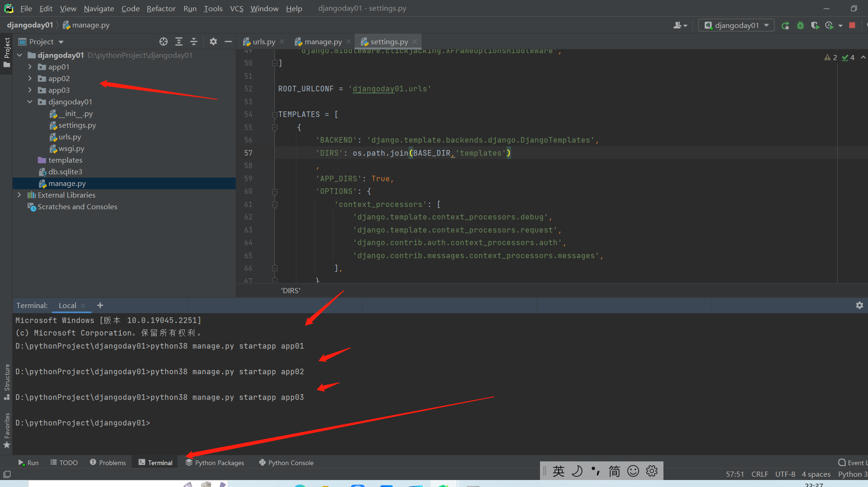Screen dimensions: 868x487
Task: Click the profiler run icon
Action: click(x=829, y=26)
